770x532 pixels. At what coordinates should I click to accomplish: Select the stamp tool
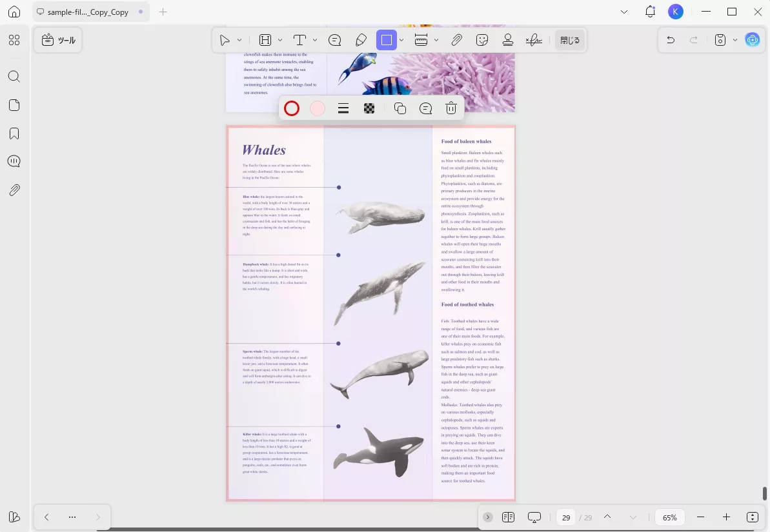coord(507,40)
